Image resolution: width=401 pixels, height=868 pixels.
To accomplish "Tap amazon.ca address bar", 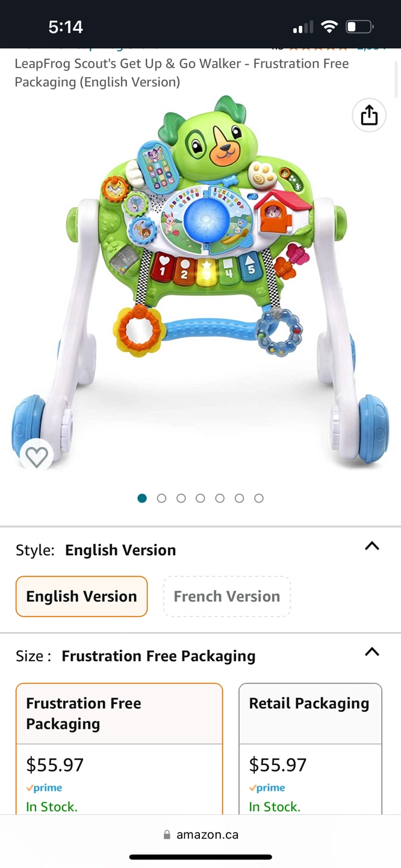I will (200, 835).
